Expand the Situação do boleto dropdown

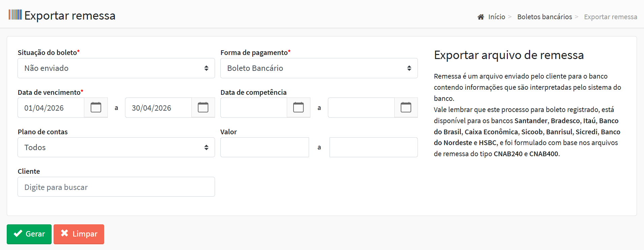(116, 68)
